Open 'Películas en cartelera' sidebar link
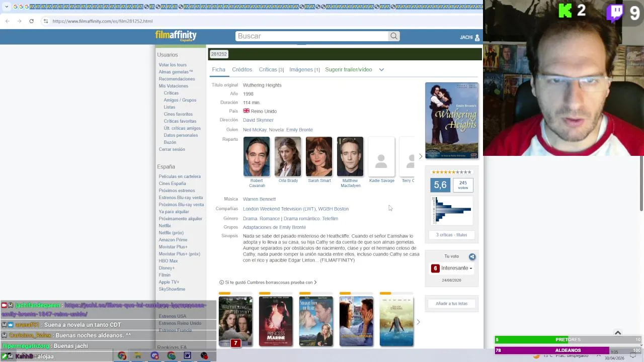This screenshot has width=644, height=362. 180,176
